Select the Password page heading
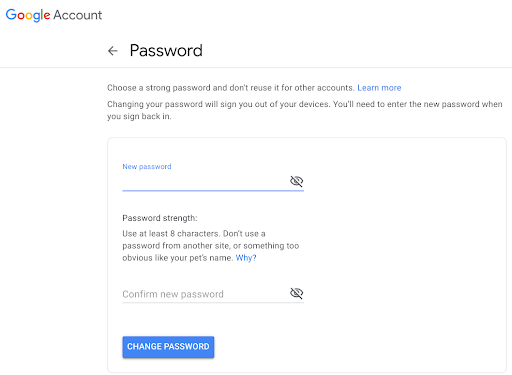Image resolution: width=512 pixels, height=375 pixels. 166,51
